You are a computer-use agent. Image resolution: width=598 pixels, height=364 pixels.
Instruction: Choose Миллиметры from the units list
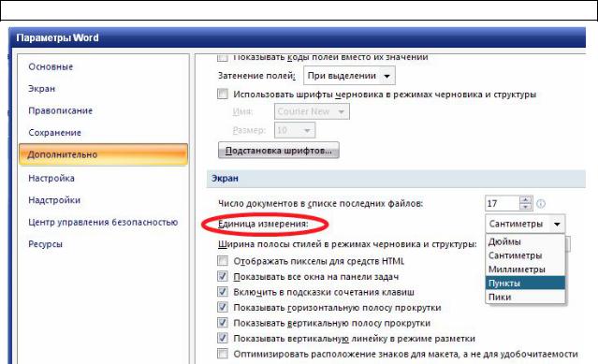[525, 269]
